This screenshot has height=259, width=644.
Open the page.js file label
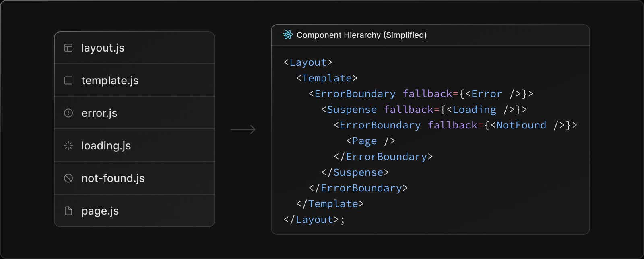[100, 211]
